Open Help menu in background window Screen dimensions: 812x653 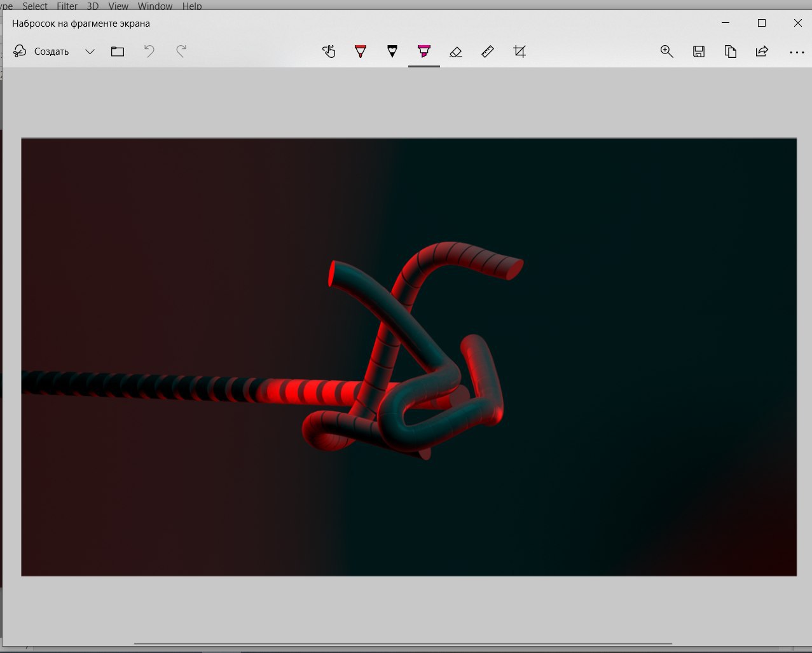192,6
